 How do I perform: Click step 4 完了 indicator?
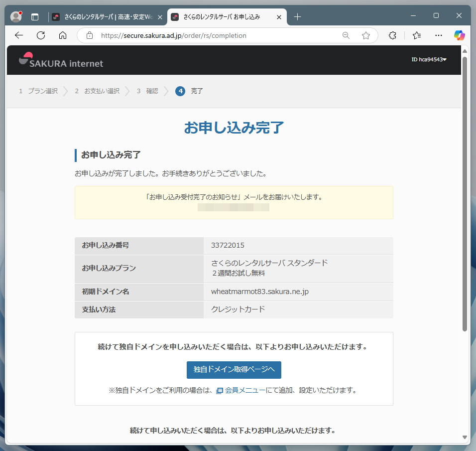[x=189, y=91]
